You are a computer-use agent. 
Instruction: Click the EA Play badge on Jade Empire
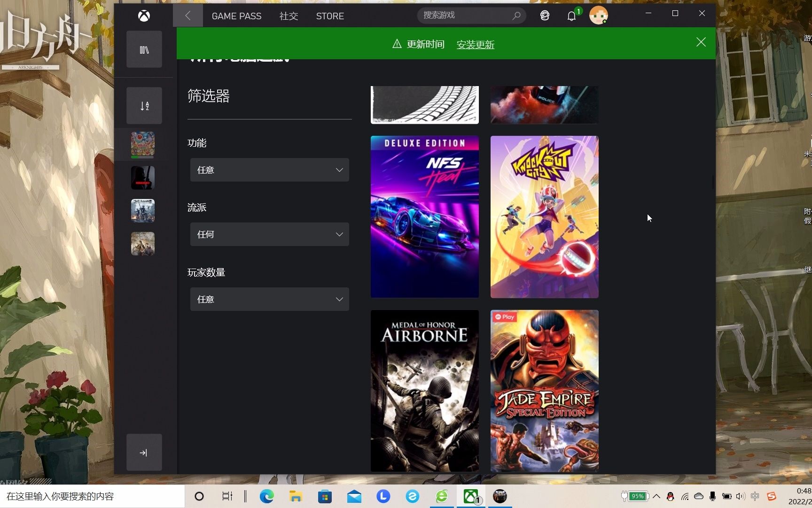tap(505, 317)
